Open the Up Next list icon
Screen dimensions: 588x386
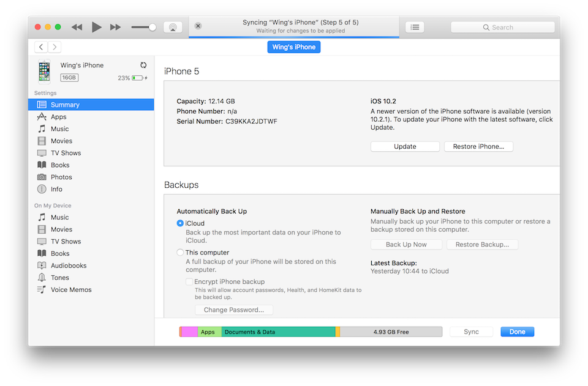coord(415,27)
